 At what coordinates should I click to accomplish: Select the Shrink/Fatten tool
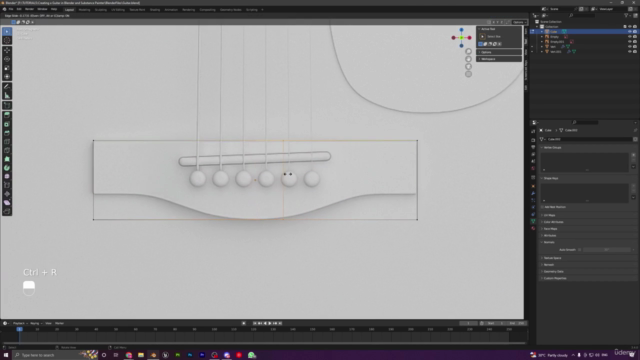(7, 194)
